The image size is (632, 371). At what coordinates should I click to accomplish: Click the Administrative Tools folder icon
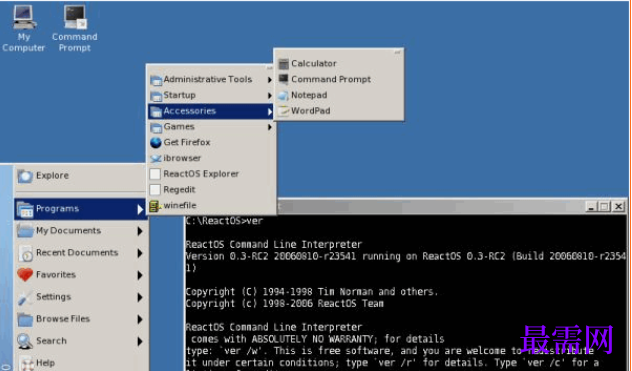[x=156, y=80]
